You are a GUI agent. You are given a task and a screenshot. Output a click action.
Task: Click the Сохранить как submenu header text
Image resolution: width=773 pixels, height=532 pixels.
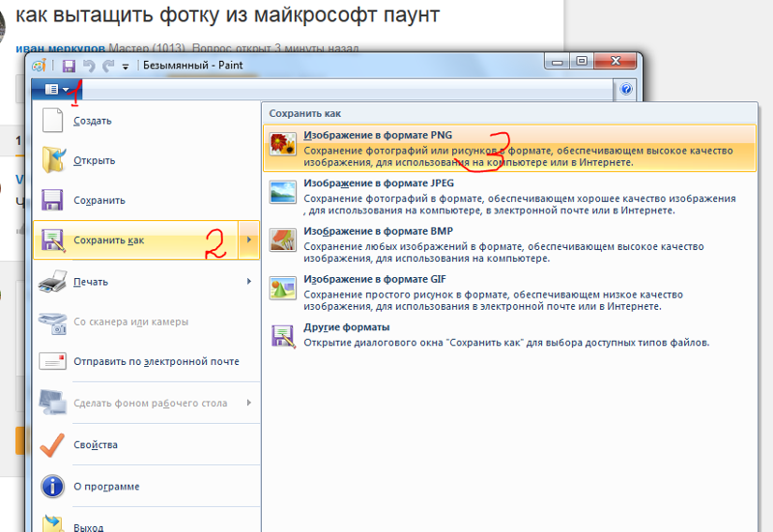tap(305, 113)
